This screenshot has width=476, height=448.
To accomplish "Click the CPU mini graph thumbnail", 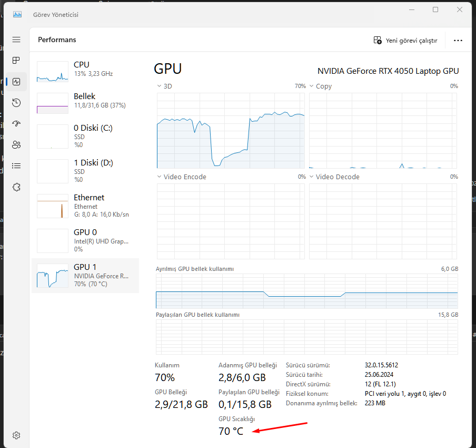I will click(53, 72).
